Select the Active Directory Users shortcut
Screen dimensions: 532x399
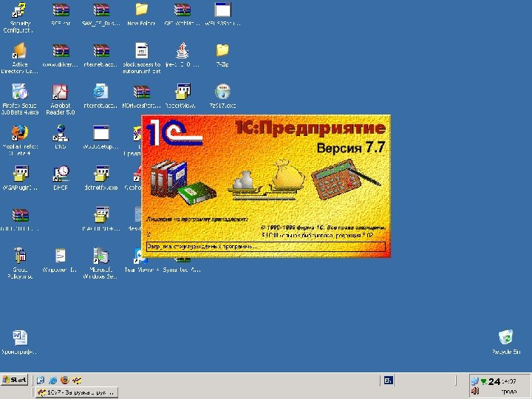click(x=20, y=52)
